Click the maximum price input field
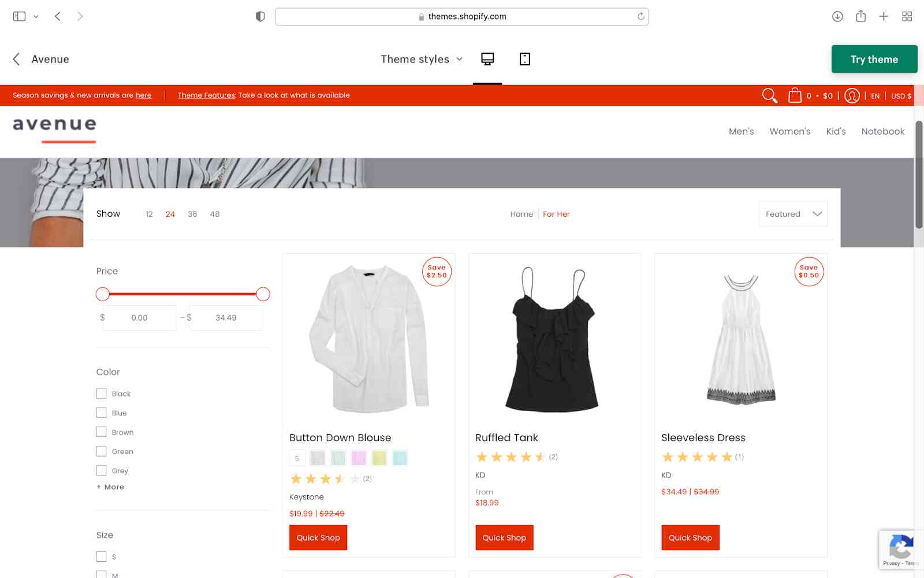The width and height of the screenshot is (924, 578). point(226,318)
